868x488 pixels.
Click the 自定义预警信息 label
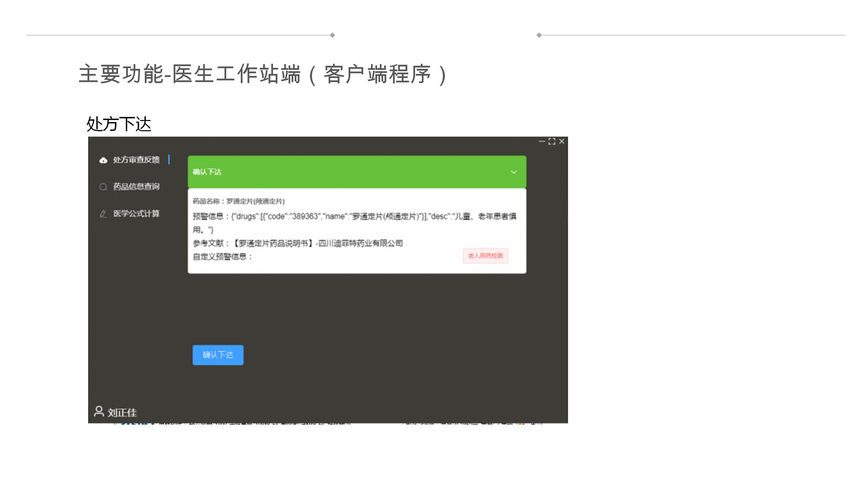[x=223, y=257]
